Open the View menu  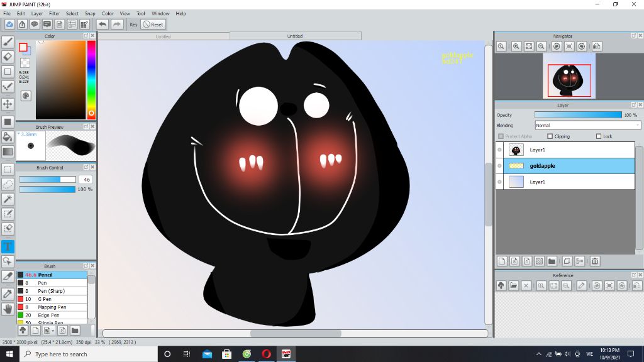[x=125, y=14]
